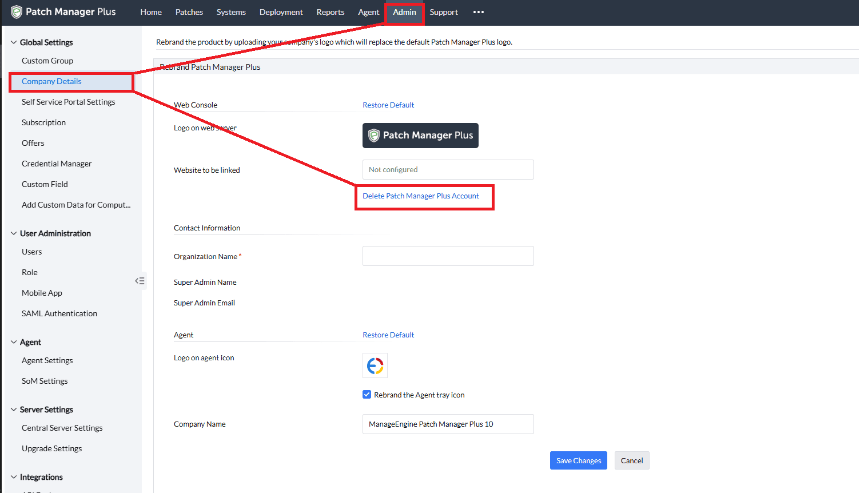Click the web server logo image
The height and width of the screenshot is (493, 868).
tap(420, 136)
